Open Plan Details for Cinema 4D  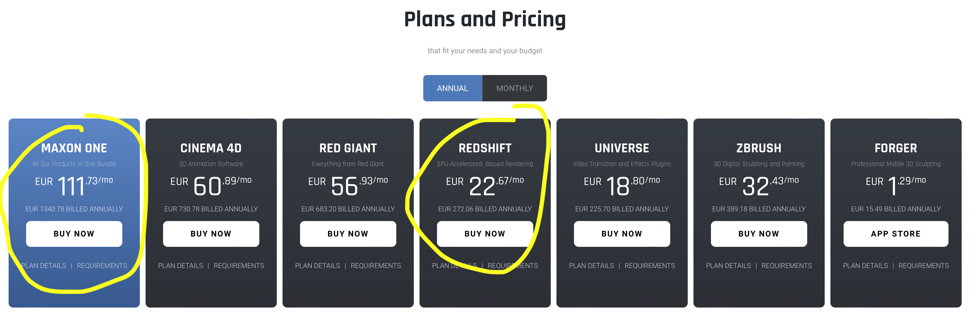pos(181,266)
